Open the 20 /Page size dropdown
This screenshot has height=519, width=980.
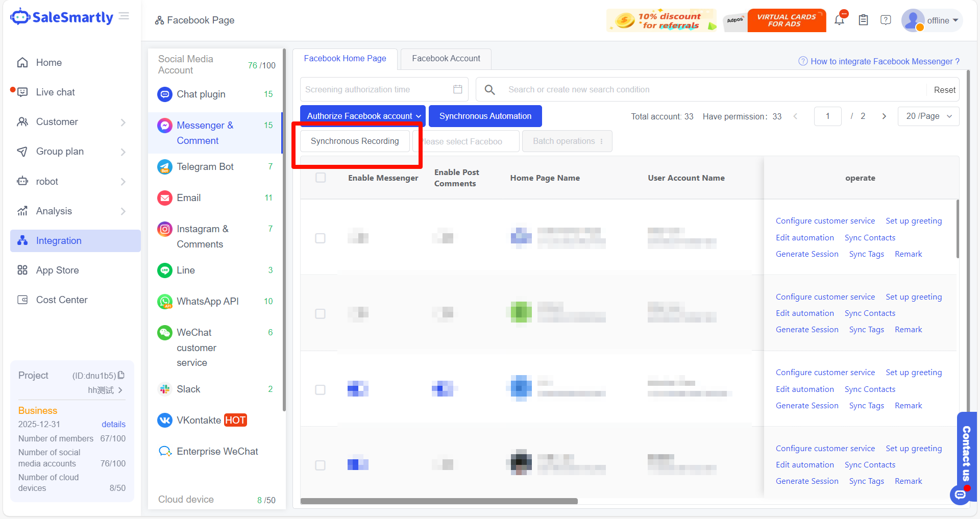(928, 116)
